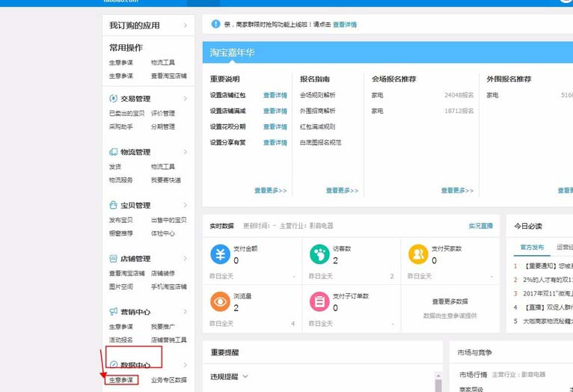This screenshot has width=573, height=392.
Task: Select 家电 row with 18712报名
Action: 422,111
